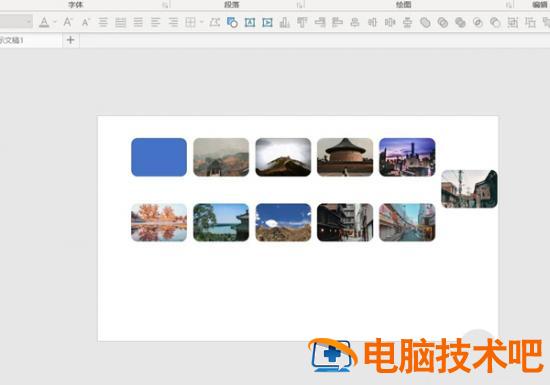Group the selected objects

512,22
